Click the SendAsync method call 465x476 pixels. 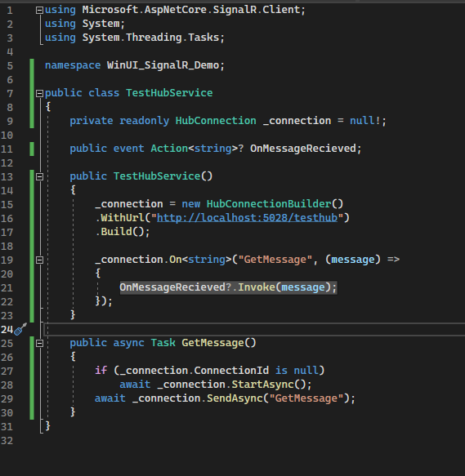[x=235, y=398]
